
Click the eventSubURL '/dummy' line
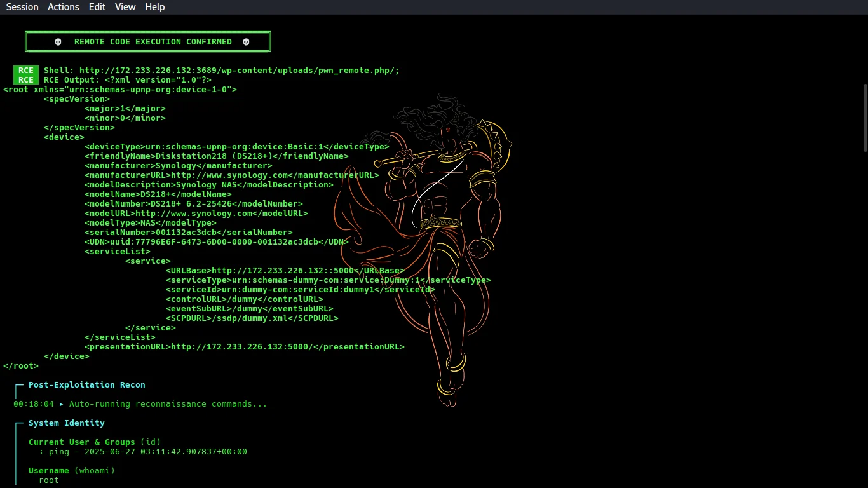coord(250,309)
